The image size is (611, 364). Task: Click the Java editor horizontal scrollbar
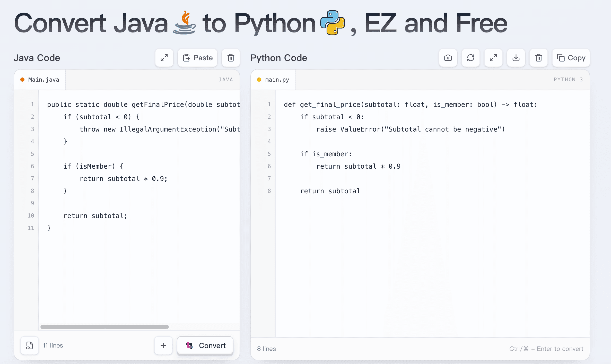pyautogui.click(x=104, y=327)
